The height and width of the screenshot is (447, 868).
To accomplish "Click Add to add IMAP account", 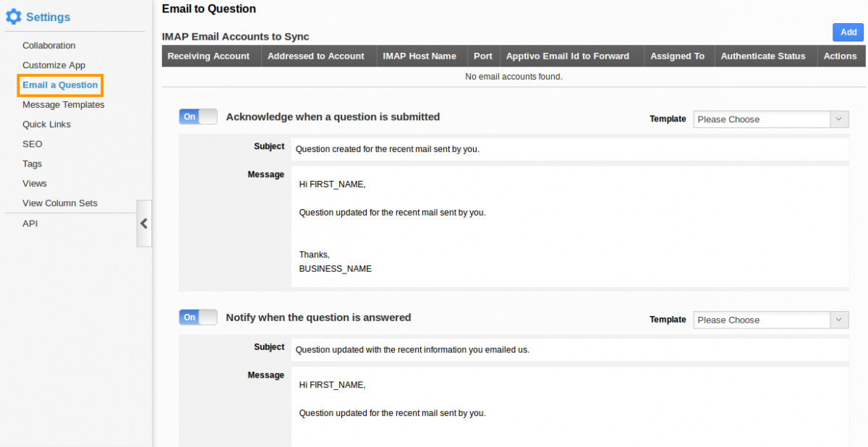I will [848, 32].
